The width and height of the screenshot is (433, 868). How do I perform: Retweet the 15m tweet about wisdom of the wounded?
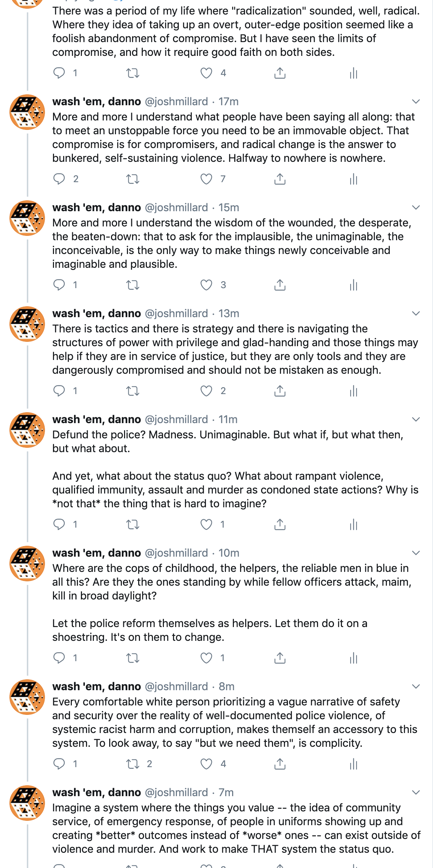[133, 285]
